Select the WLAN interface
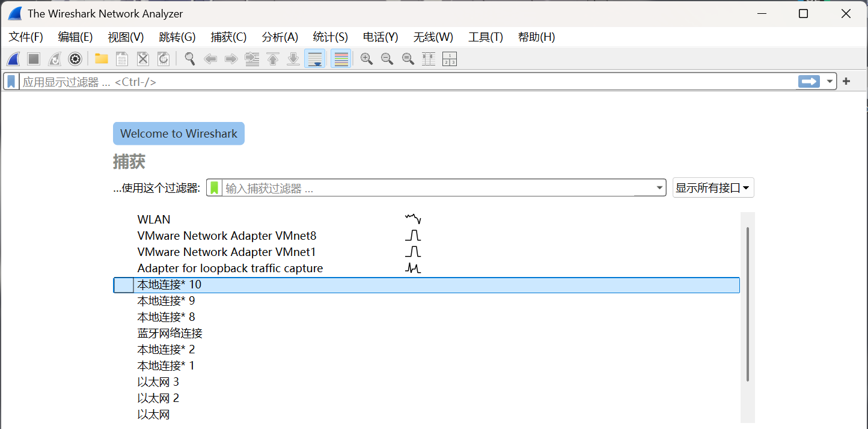Screen dimensions: 868x429 click(426, 220)
